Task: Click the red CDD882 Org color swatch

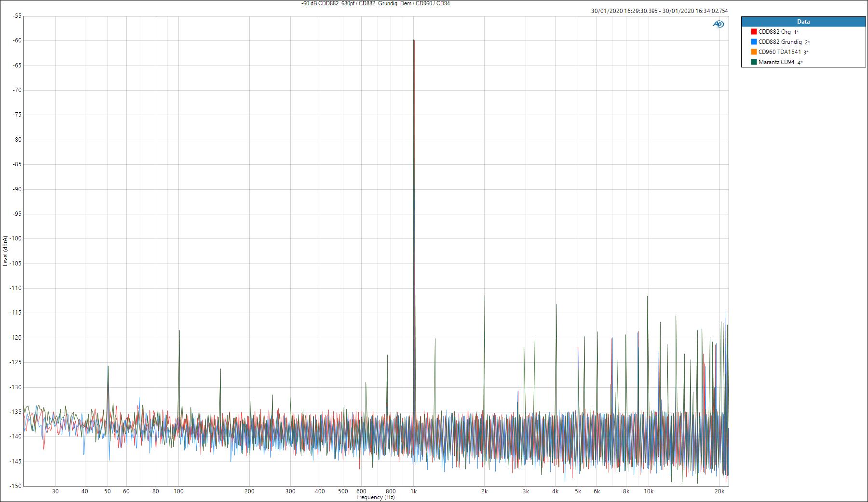Action: (754, 32)
